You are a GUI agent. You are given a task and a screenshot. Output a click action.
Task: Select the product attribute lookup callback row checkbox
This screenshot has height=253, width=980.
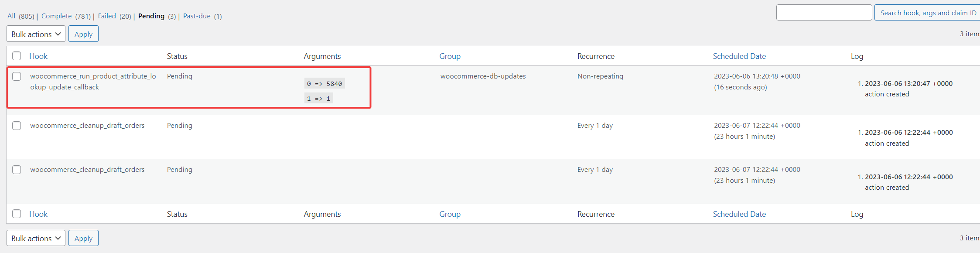point(17,76)
